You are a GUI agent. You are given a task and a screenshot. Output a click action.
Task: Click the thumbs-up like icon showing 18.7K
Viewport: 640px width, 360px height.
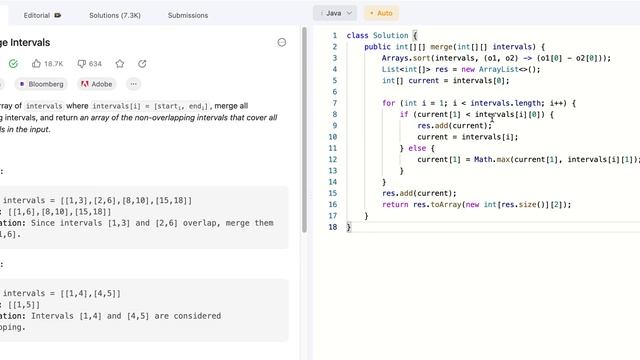click(36, 64)
